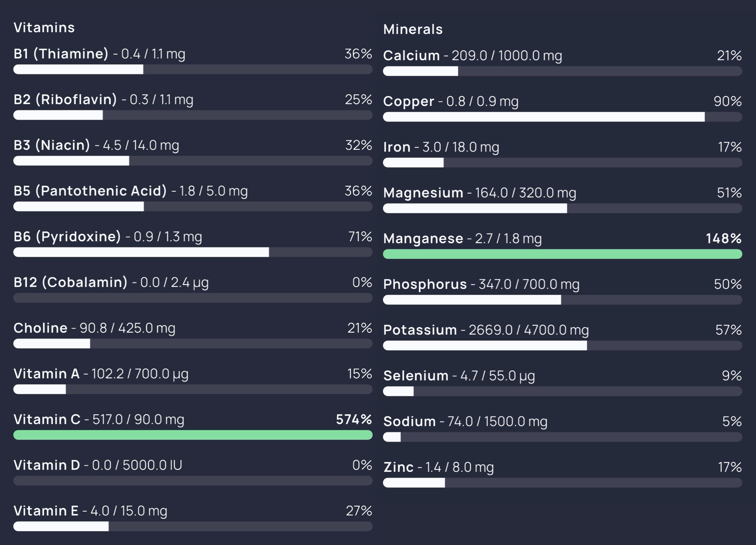Click the Magnesium progress bar
756x545 pixels.
562,208
